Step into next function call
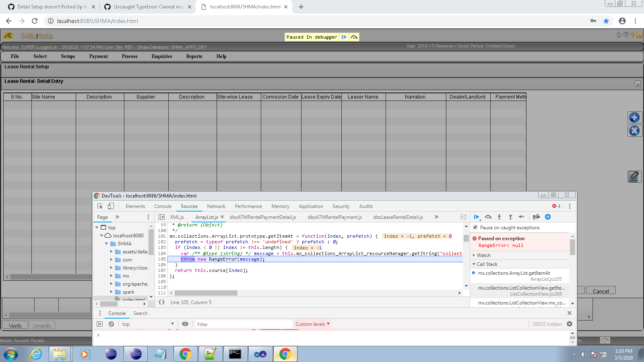Image resolution: width=644 pixels, height=362 pixels. point(499,217)
